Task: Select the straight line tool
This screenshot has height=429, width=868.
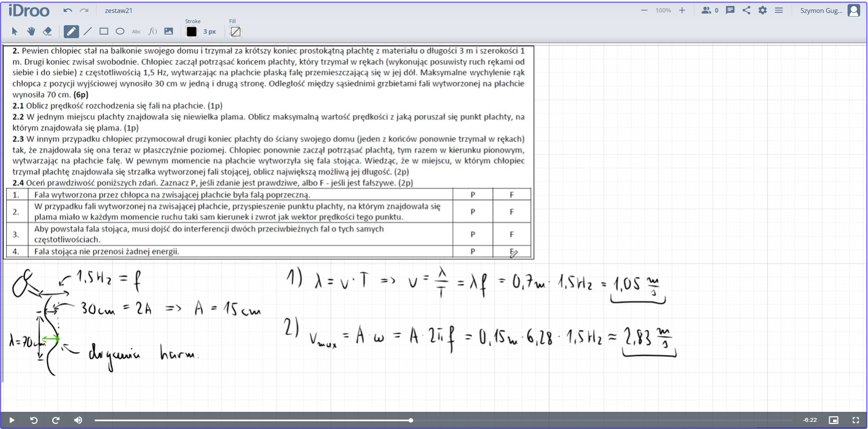Action: (88, 32)
